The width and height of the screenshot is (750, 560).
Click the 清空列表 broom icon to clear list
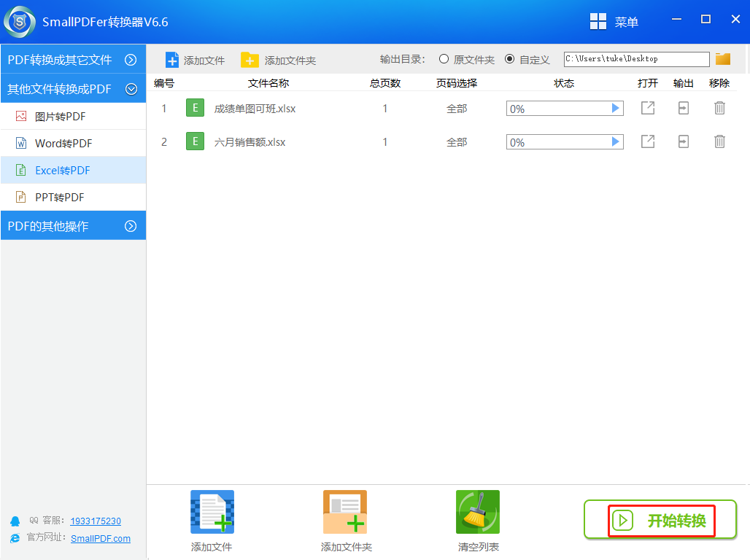[477, 511]
